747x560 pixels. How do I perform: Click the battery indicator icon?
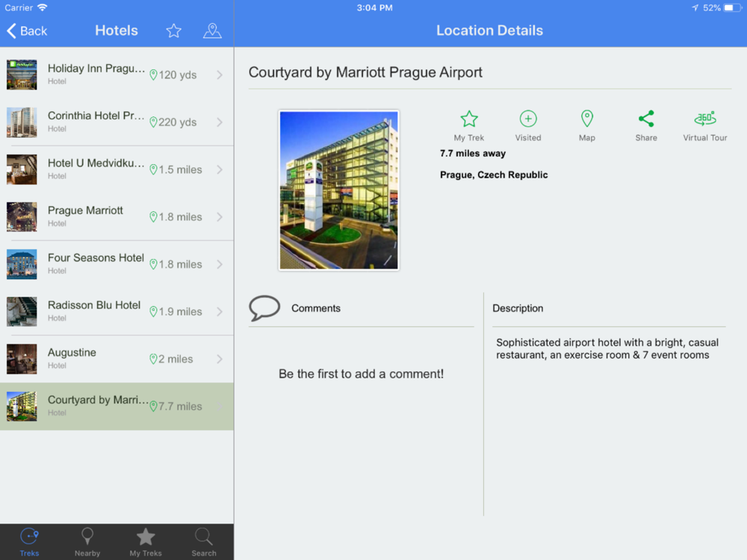[732, 7]
